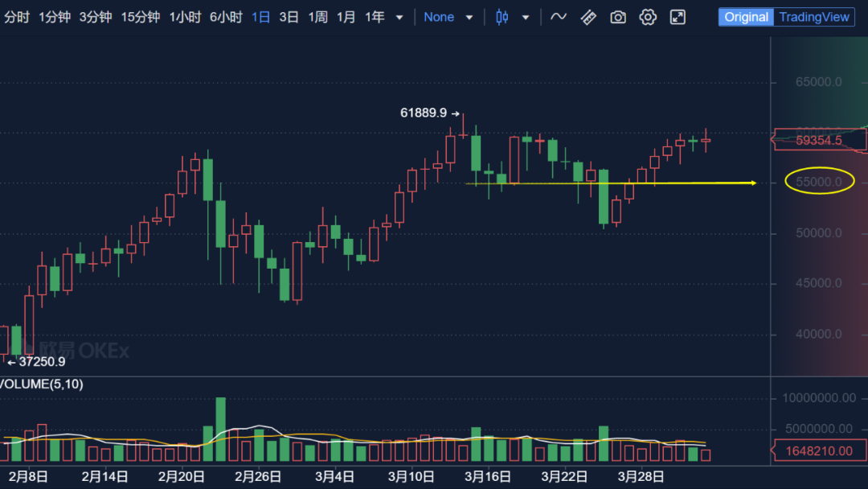
Task: Switch to the 3日 interval
Action: tap(289, 17)
